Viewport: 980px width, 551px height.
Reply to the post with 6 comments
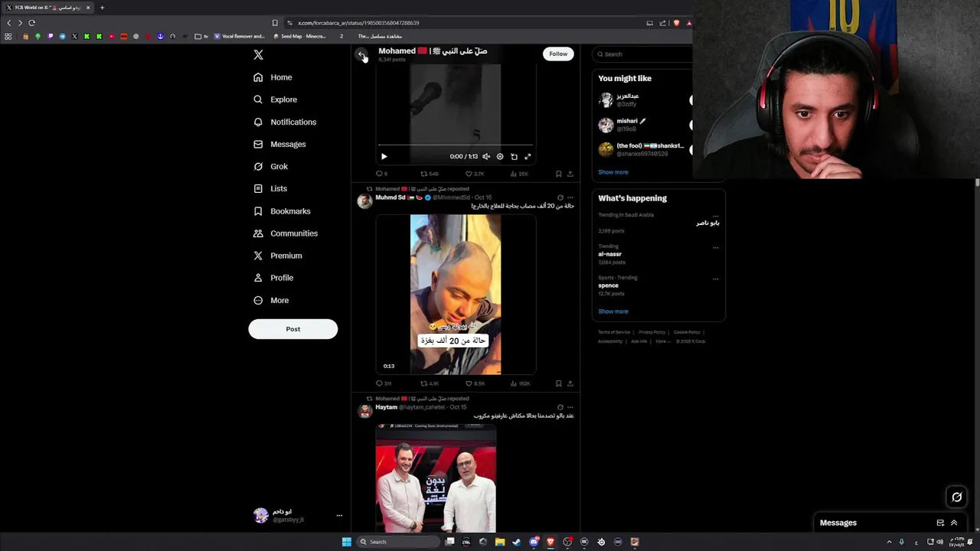[x=381, y=174]
